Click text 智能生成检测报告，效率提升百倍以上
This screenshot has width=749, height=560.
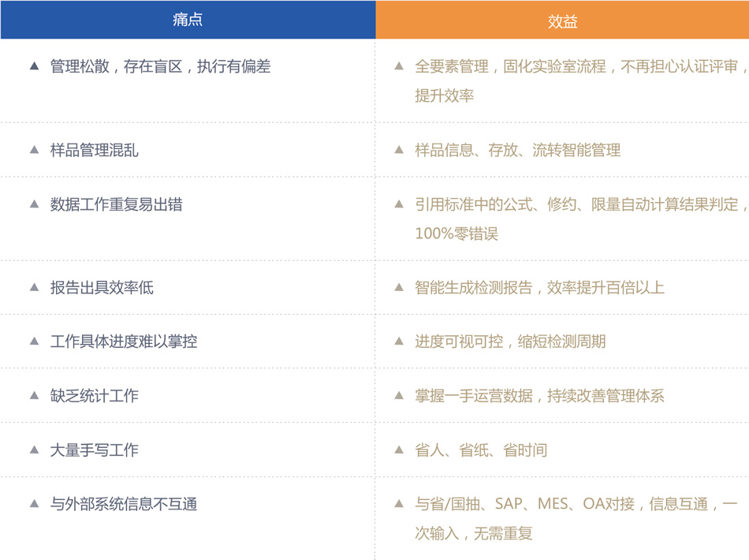pyautogui.click(x=540, y=287)
